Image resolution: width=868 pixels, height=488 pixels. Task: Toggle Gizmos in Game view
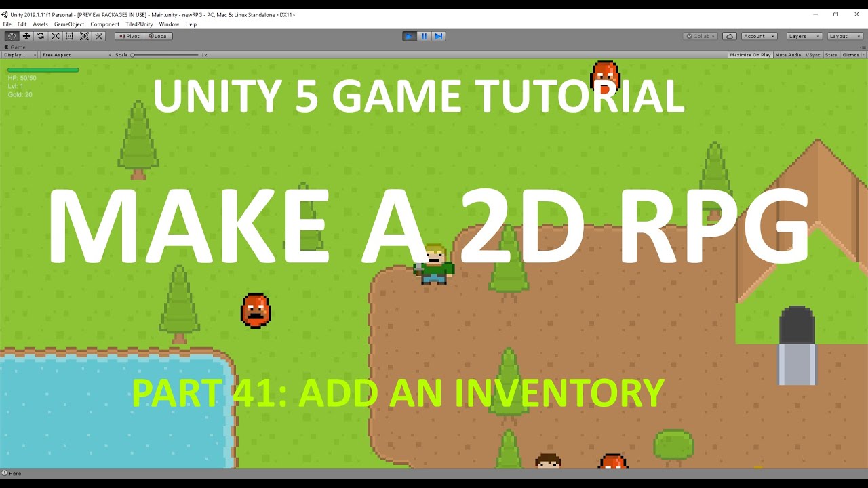pos(850,55)
